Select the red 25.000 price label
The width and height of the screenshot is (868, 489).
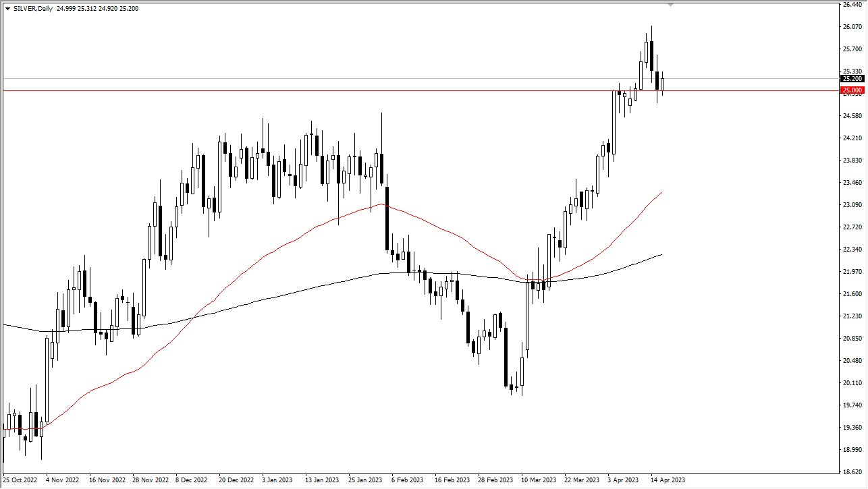pyautogui.click(x=852, y=90)
